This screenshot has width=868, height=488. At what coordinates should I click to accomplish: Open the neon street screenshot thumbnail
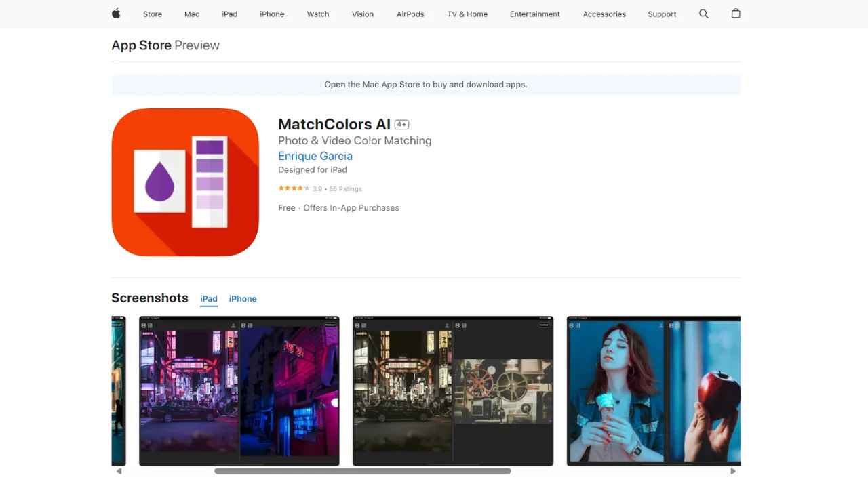tap(239, 390)
